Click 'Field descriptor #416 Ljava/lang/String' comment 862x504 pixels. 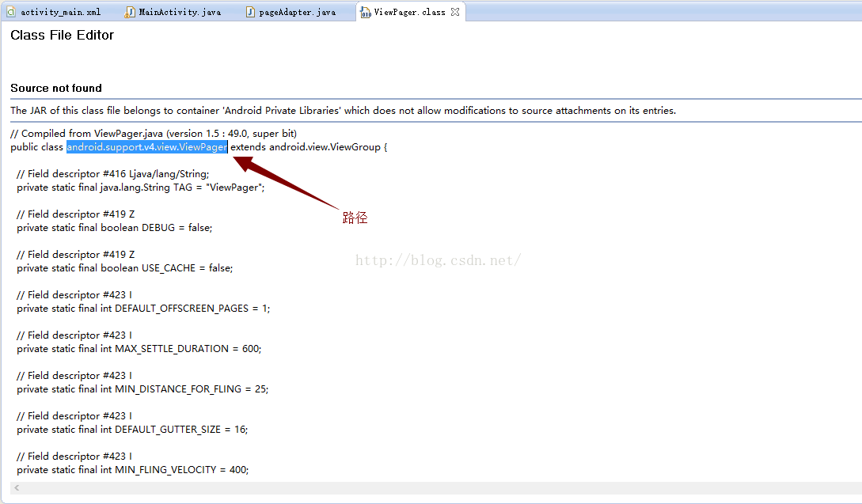(112, 174)
